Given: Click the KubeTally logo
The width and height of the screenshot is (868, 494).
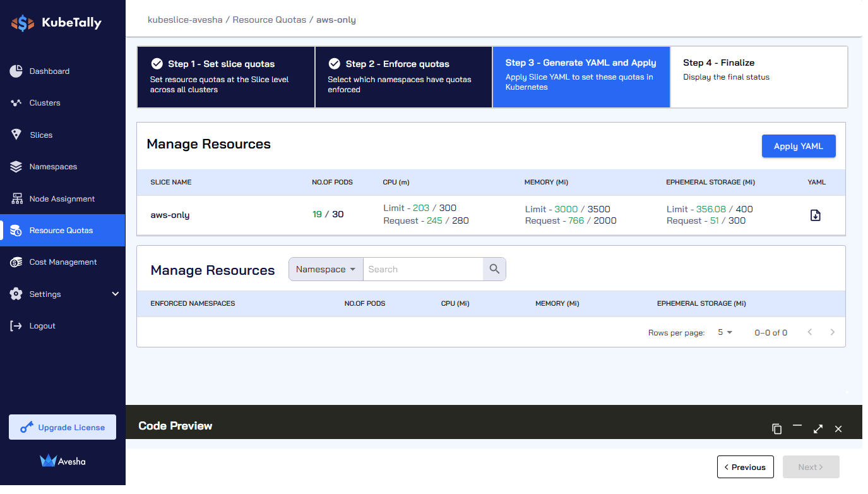Looking at the screenshot, I should 56,23.
